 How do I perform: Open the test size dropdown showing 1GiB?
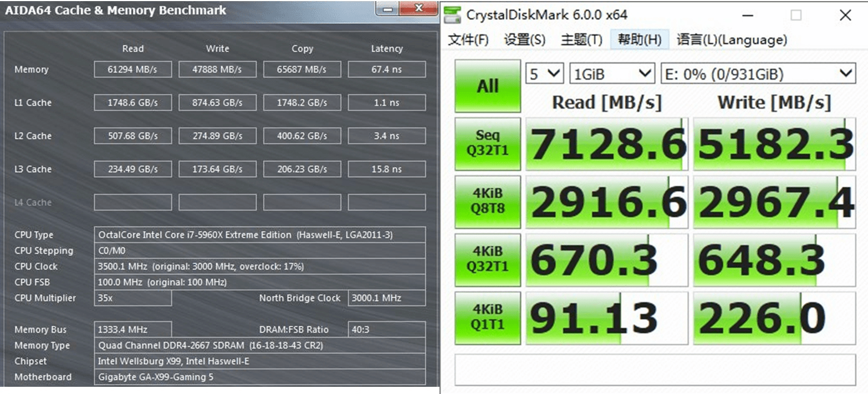click(x=612, y=73)
